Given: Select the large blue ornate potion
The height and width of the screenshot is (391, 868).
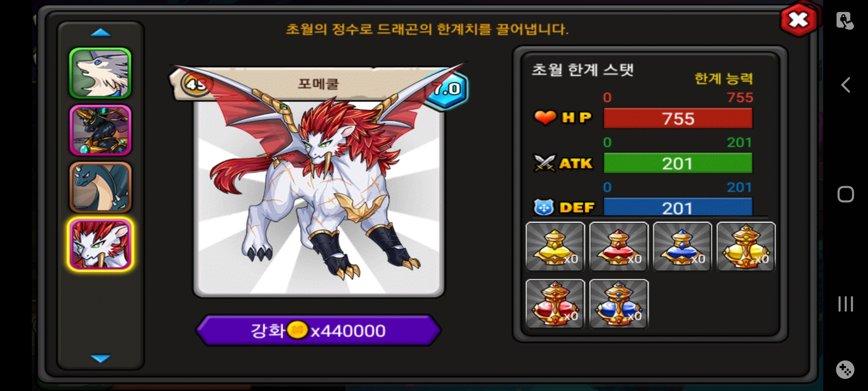Looking at the screenshot, I should (x=619, y=304).
